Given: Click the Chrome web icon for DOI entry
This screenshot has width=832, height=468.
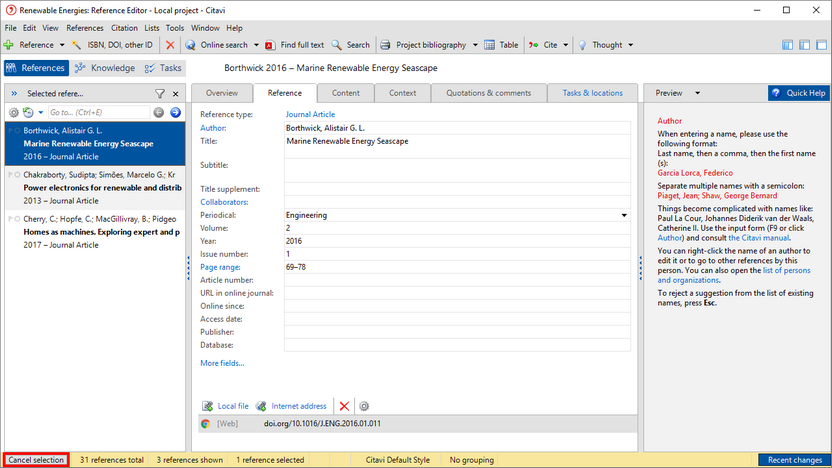Looking at the screenshot, I should (x=205, y=423).
